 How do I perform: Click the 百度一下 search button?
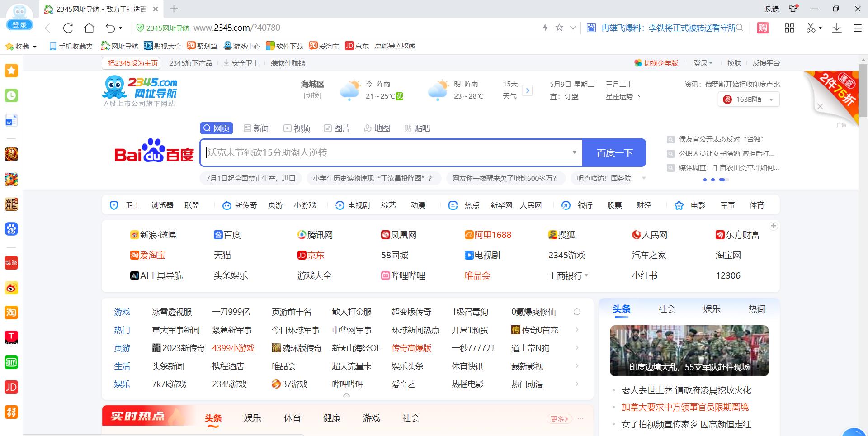point(614,152)
